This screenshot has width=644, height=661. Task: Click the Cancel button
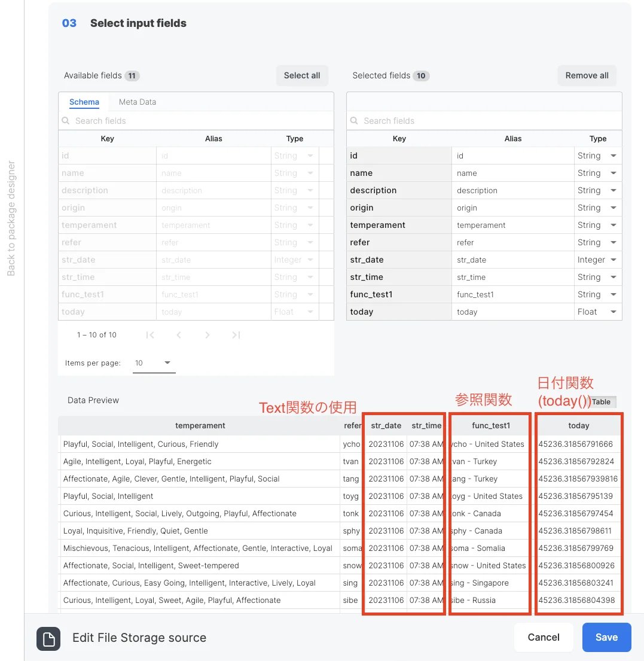544,638
